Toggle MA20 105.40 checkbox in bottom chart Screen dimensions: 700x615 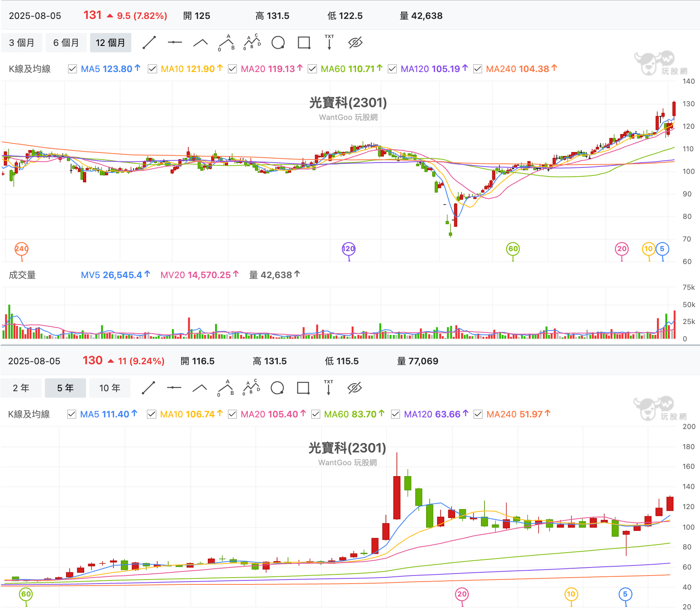232,414
